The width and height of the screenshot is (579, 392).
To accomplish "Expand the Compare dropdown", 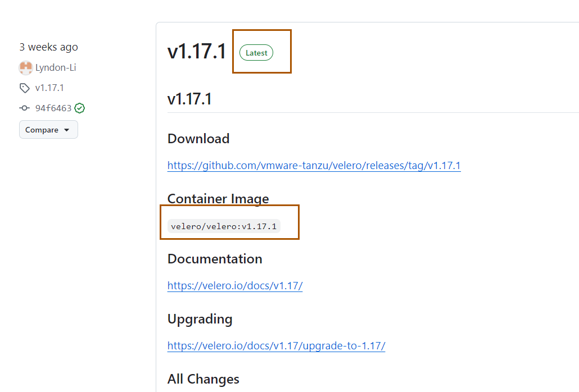I will pos(48,129).
